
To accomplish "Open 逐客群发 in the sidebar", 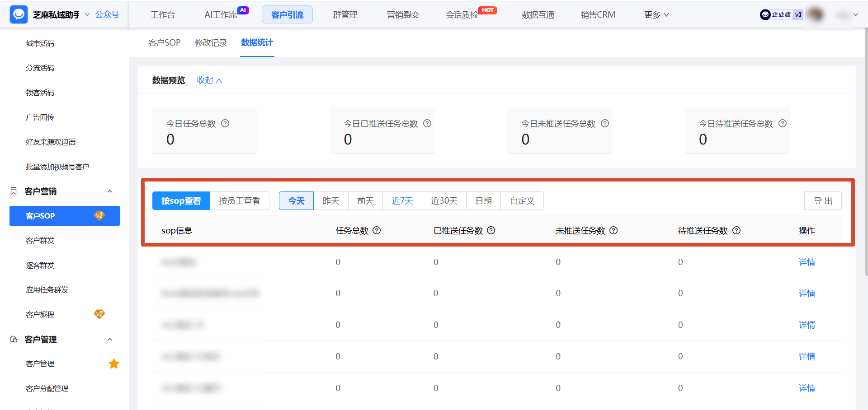I will pyautogui.click(x=40, y=265).
